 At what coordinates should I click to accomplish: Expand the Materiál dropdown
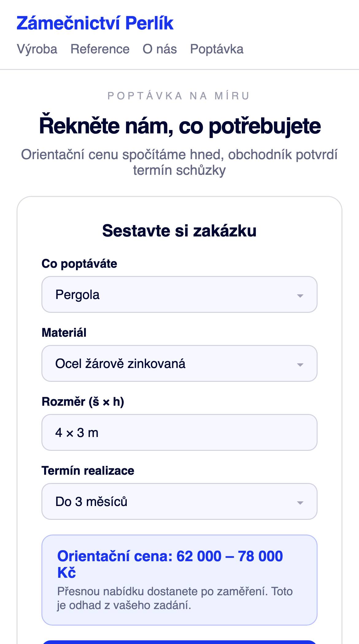point(179,363)
